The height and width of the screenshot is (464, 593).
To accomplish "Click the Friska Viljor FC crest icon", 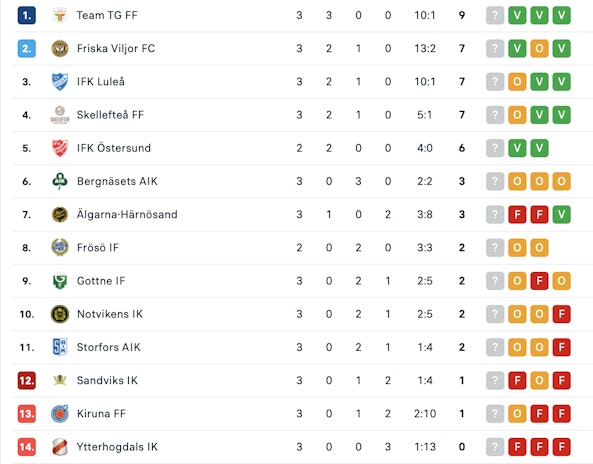I will coord(60,48).
